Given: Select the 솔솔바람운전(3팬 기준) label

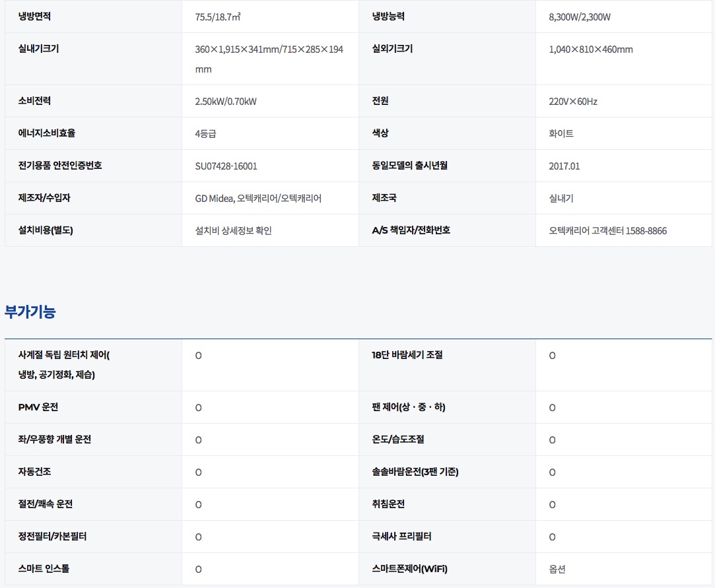Looking at the screenshot, I should [x=415, y=472].
